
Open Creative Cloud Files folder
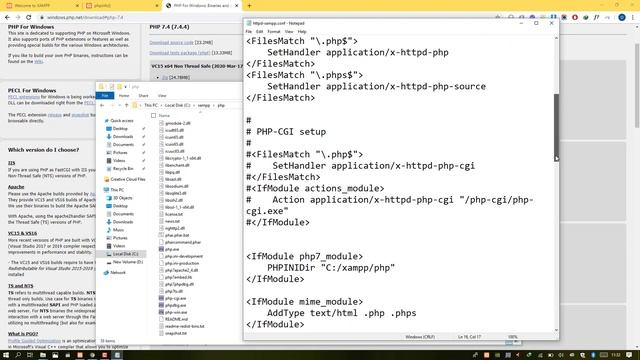tap(128, 179)
